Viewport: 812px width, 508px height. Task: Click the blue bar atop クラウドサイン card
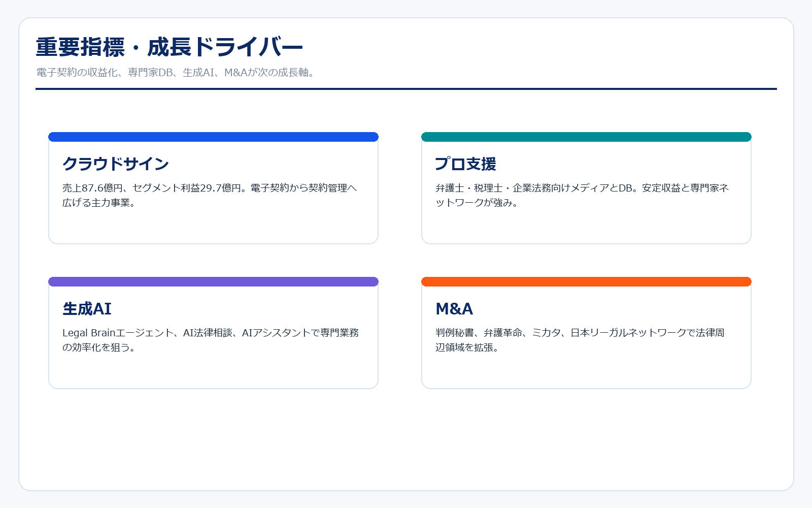pyautogui.click(x=213, y=137)
